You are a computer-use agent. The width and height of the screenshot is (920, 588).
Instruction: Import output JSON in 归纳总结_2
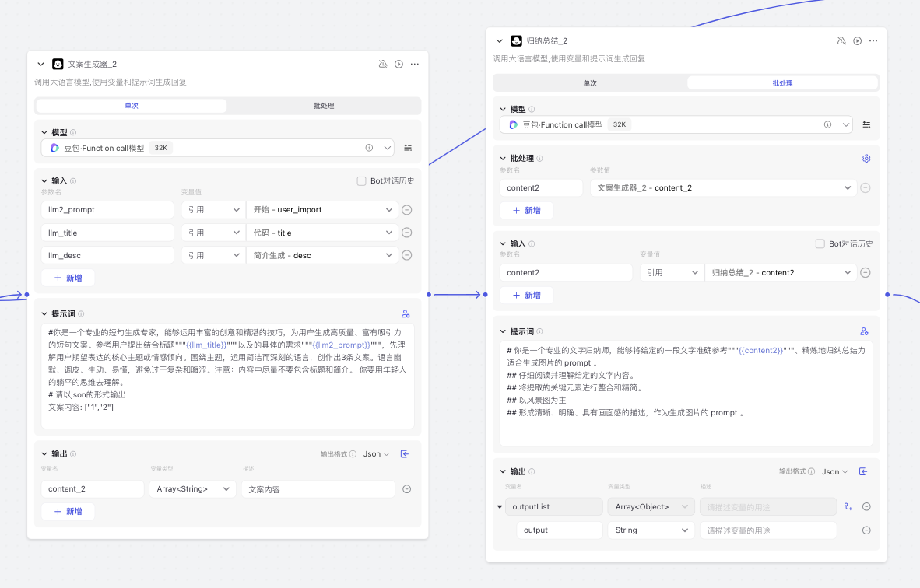coord(863,471)
